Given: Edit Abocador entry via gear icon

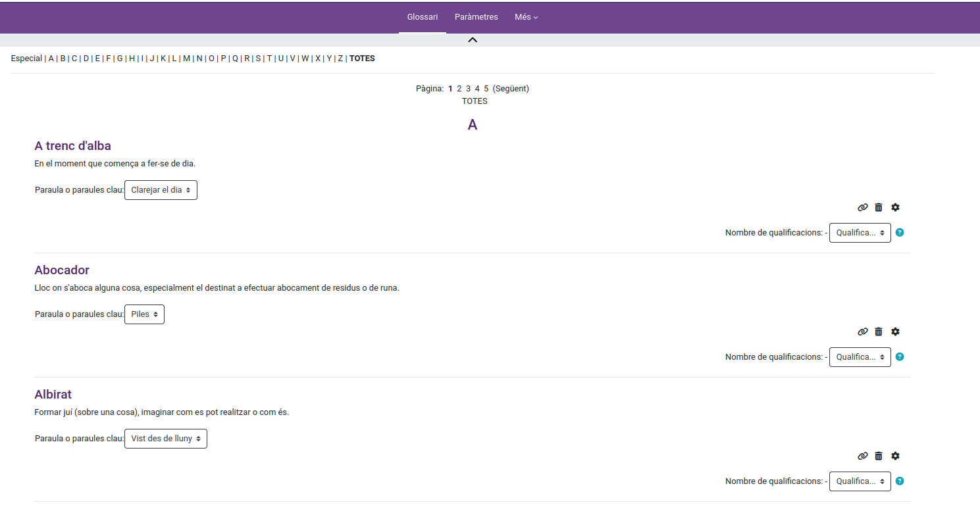Looking at the screenshot, I should coord(895,332).
